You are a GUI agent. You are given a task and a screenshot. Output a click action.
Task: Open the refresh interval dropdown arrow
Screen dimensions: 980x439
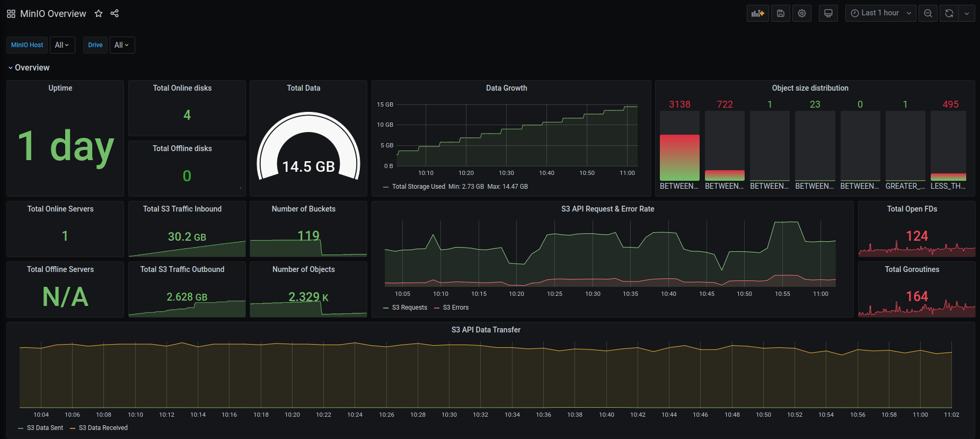[x=967, y=13]
